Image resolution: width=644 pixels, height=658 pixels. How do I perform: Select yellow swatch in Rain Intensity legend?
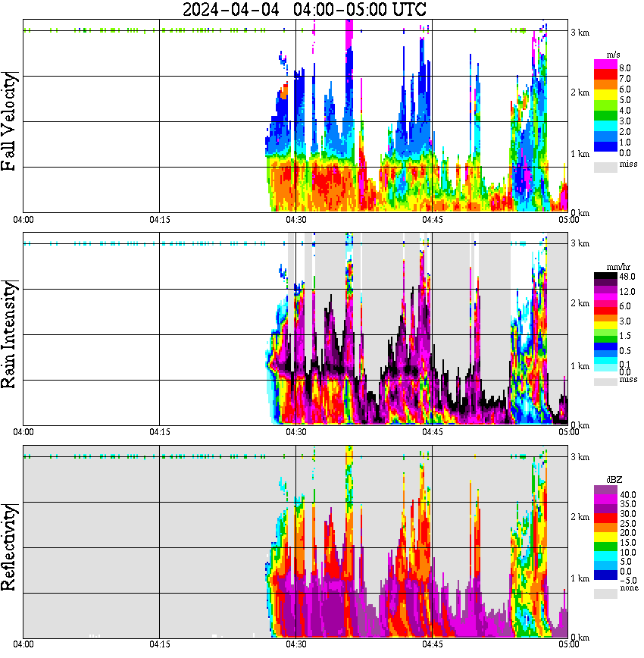[x=605, y=326]
